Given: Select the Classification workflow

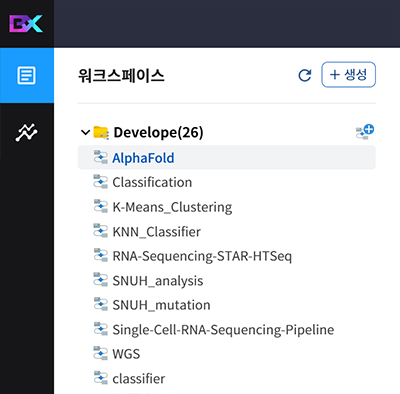Looking at the screenshot, I should [227, 182].
